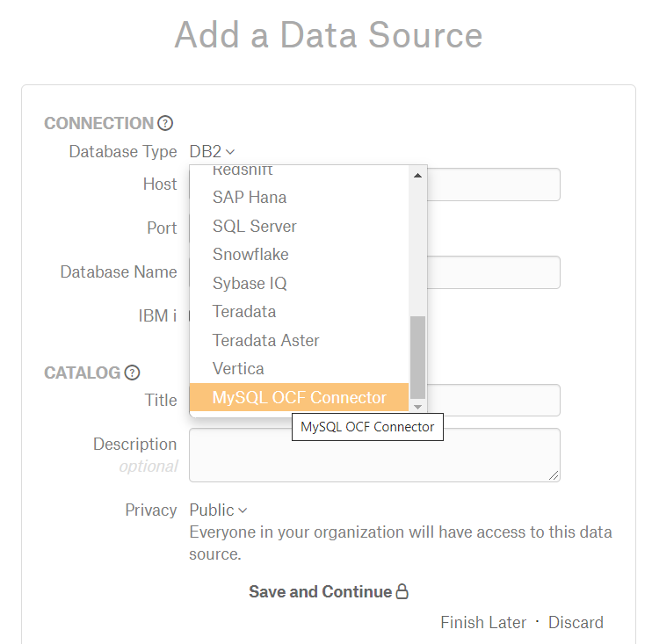Image resolution: width=652 pixels, height=644 pixels.
Task: Click the dropdown list's scroll-down arrow
Action: point(418,407)
